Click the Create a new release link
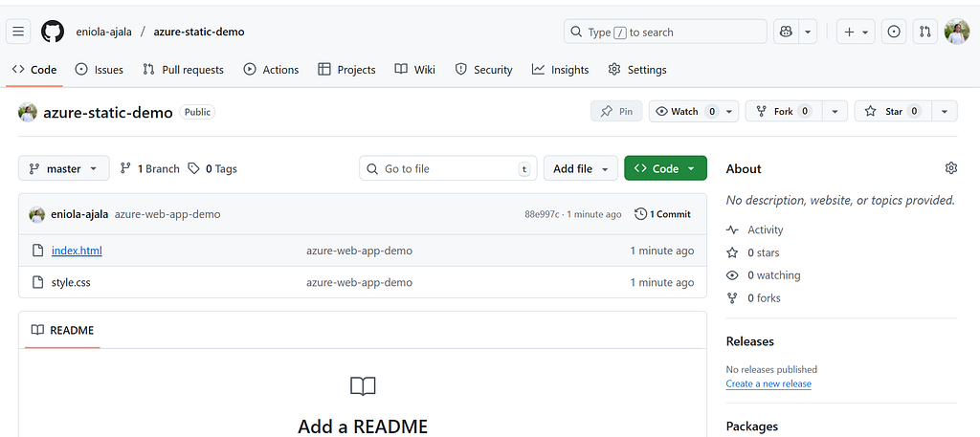This screenshot has height=437, width=980. 768,384
